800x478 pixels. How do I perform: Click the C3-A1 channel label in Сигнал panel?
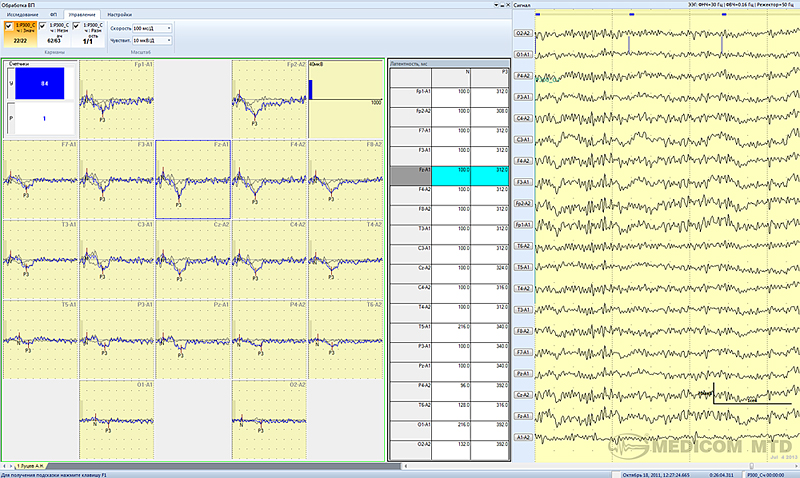click(x=523, y=139)
